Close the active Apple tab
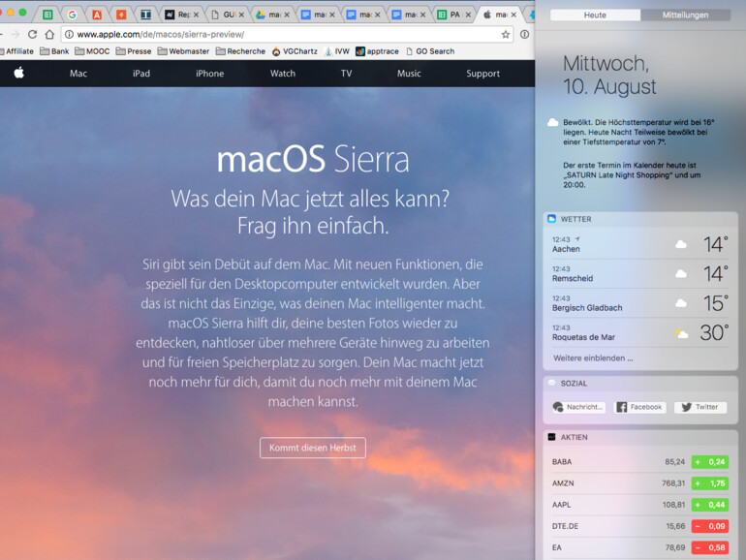Viewport: 746px width, 560px height. (513, 15)
